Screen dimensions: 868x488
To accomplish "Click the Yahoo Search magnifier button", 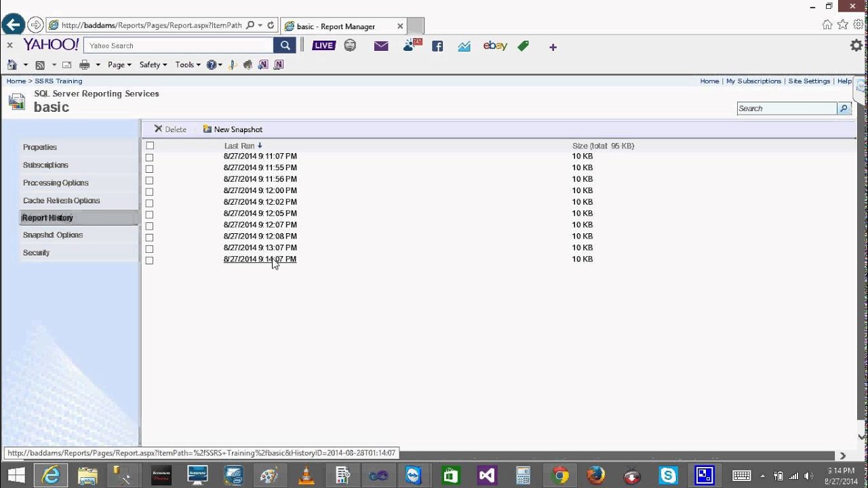I will point(285,45).
